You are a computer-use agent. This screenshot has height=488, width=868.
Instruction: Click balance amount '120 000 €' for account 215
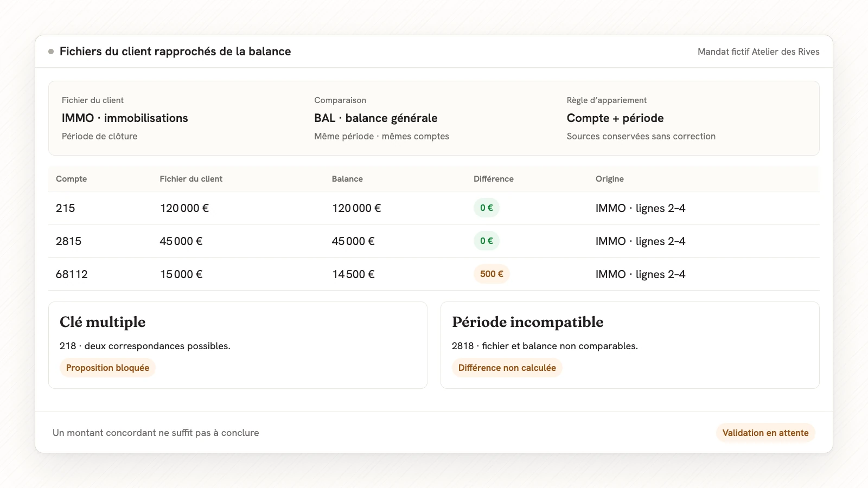click(356, 208)
